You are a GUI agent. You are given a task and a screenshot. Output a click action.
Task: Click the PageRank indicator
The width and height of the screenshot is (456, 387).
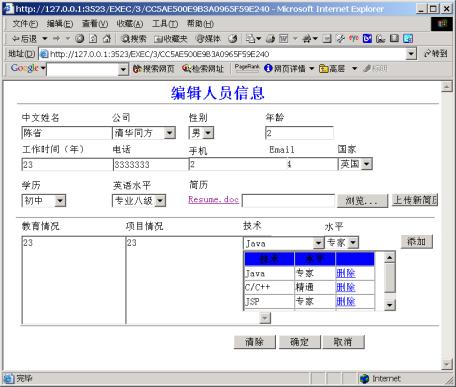247,68
